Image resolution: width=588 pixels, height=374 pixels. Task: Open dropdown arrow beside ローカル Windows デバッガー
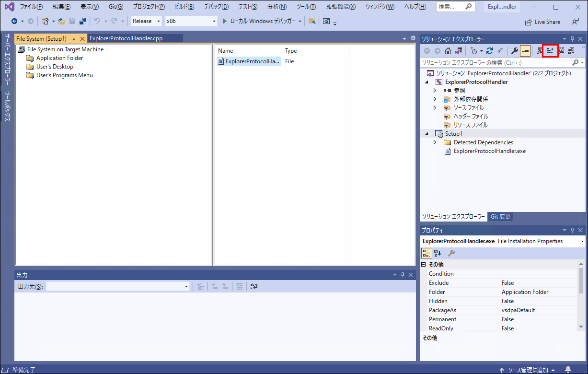[300, 21]
